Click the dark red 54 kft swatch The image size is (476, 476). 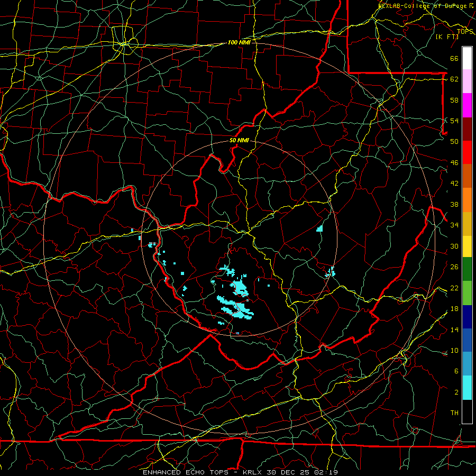[x=467, y=129]
